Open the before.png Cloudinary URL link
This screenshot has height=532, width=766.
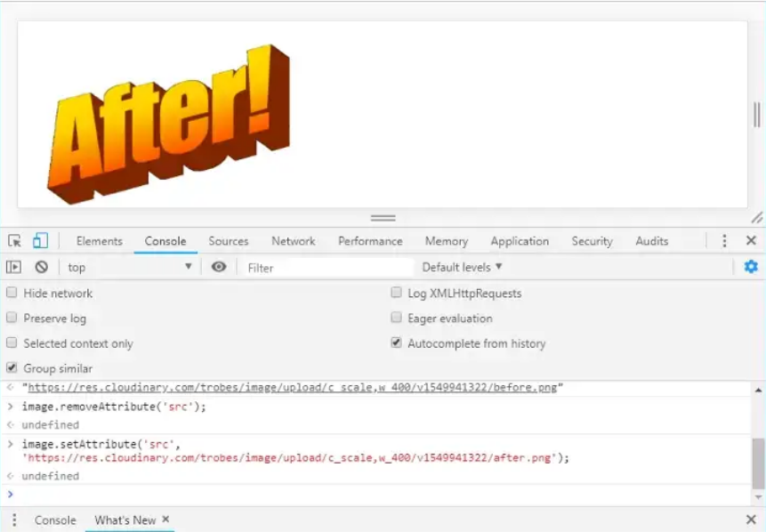click(x=294, y=388)
